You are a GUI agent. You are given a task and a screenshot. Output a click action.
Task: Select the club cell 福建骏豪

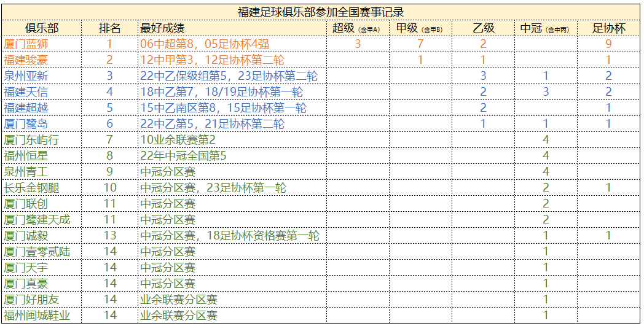[42, 60]
